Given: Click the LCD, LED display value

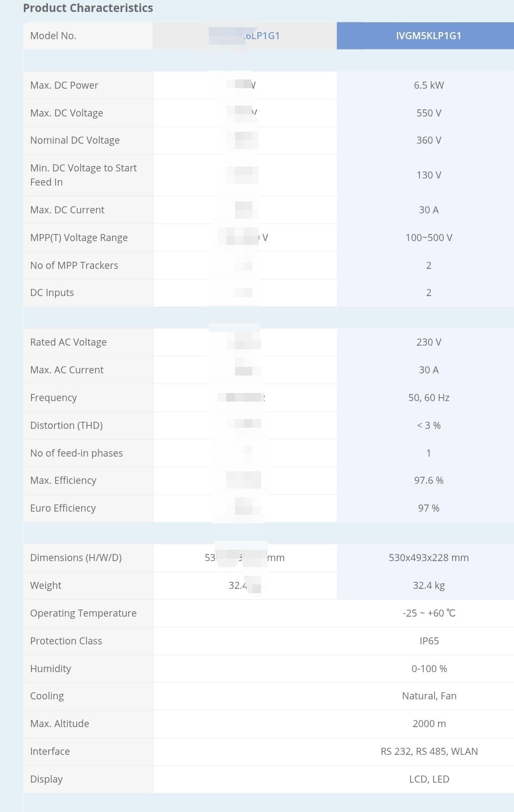Looking at the screenshot, I should pos(429,779).
